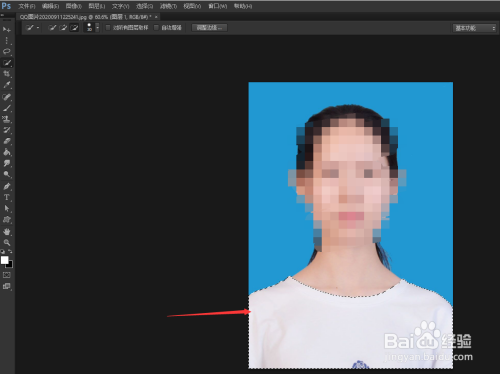The image size is (500, 374).
Task: Select the Spot Healing Brush tool
Action: click(x=7, y=97)
